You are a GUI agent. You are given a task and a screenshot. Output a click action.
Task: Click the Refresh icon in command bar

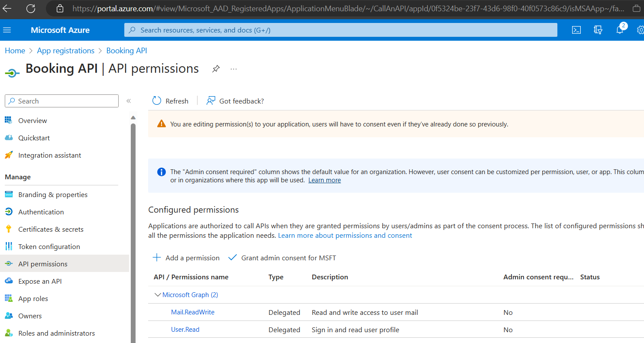click(157, 101)
